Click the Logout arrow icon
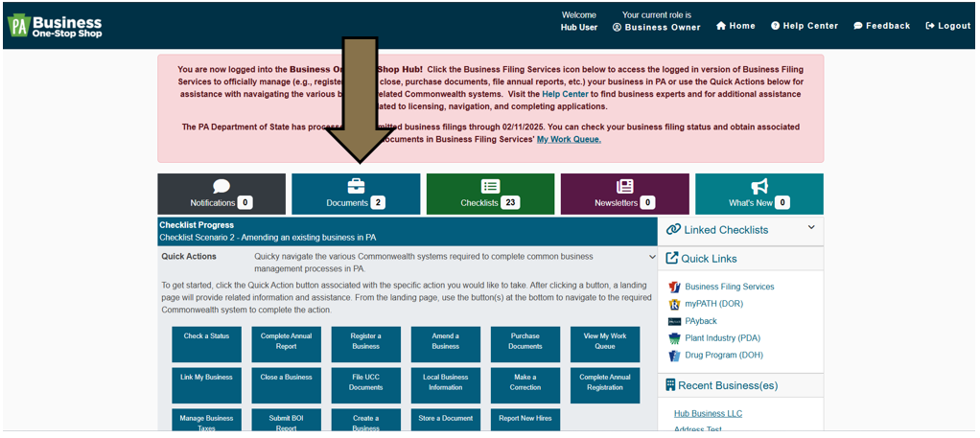 [930, 26]
